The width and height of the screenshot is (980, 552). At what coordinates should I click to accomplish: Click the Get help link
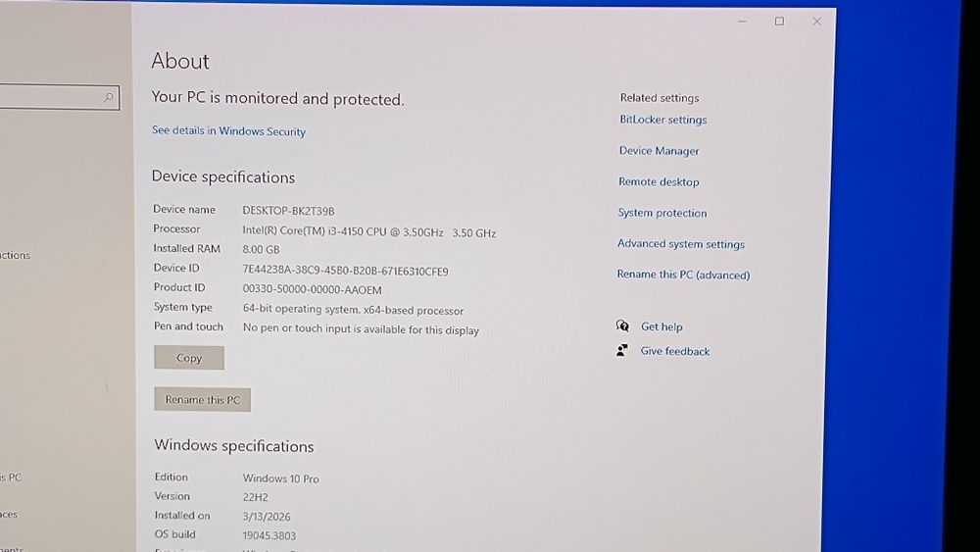(x=661, y=326)
